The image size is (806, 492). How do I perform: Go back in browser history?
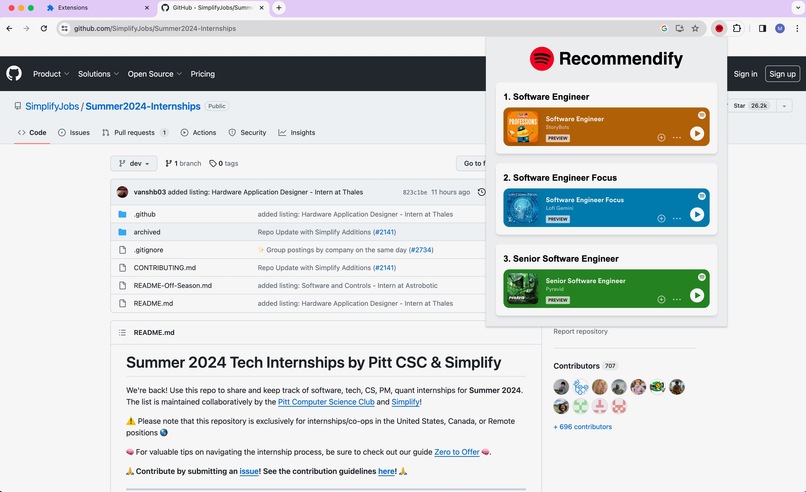9,28
